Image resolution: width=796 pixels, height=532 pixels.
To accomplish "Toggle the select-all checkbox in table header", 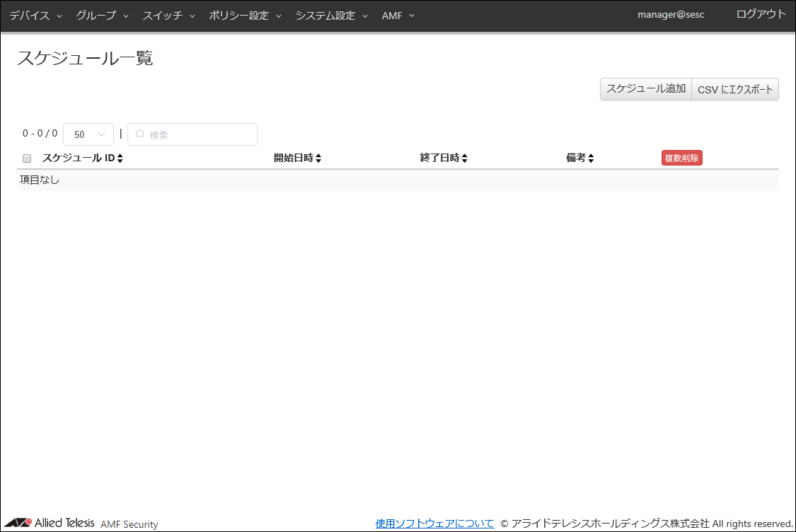I will tap(27, 158).
